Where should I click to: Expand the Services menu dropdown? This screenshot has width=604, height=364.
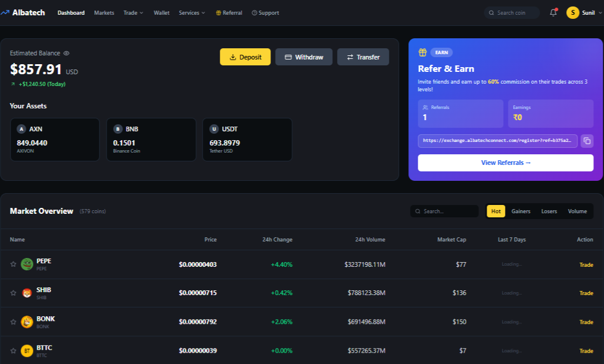tap(192, 13)
